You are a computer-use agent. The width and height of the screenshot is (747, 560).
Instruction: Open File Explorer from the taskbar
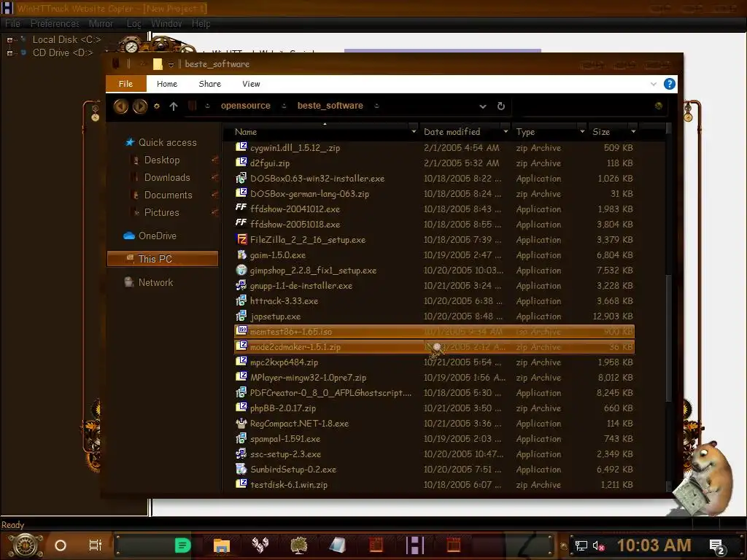click(222, 545)
